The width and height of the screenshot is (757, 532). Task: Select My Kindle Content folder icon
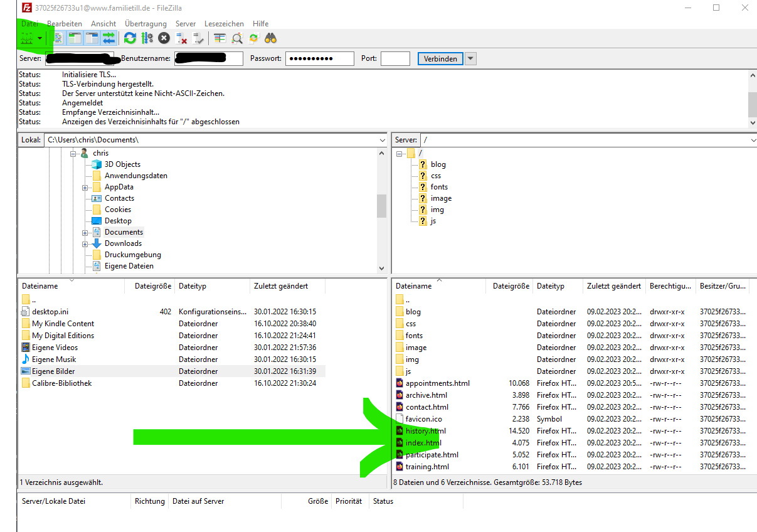pyautogui.click(x=26, y=324)
